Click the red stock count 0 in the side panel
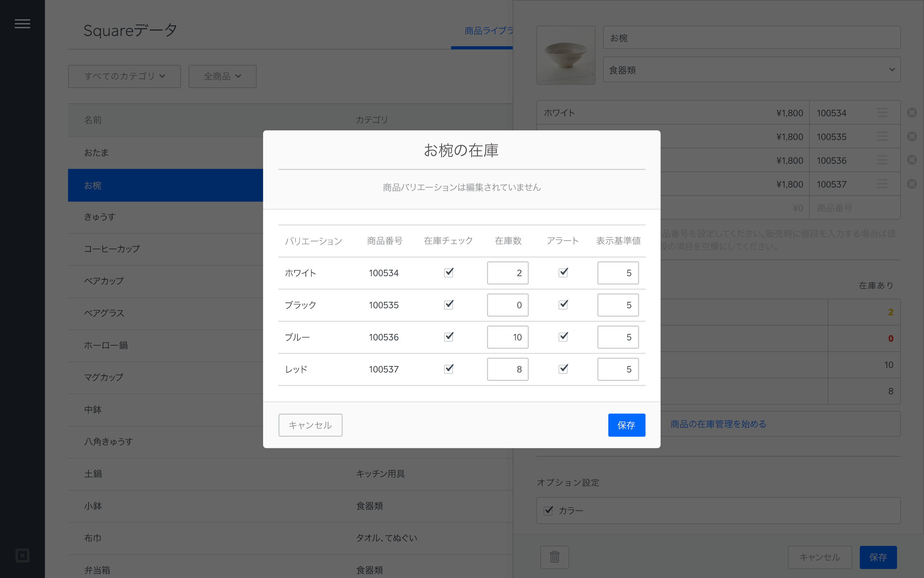Viewport: 924px width, 578px height. tap(890, 338)
